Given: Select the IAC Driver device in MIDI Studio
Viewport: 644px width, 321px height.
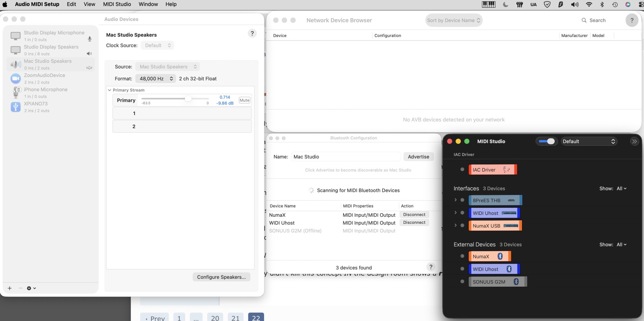Looking at the screenshot, I should point(493,170).
